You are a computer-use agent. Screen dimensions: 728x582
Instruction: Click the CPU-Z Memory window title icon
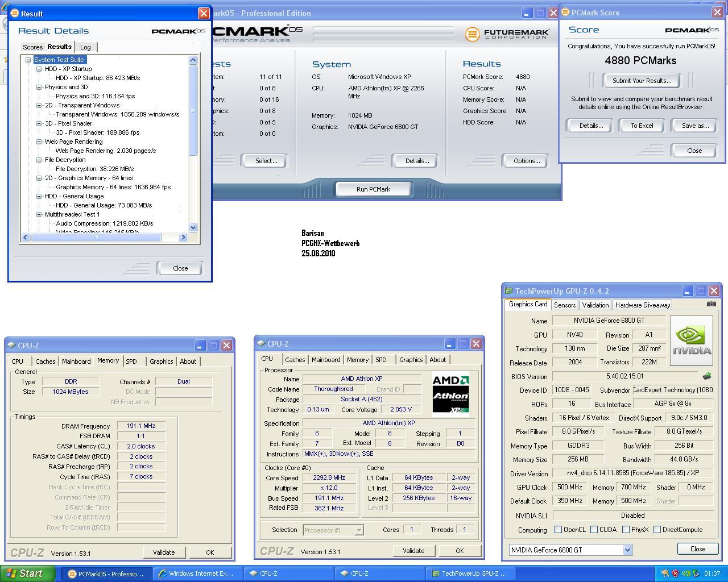pyautogui.click(x=11, y=345)
